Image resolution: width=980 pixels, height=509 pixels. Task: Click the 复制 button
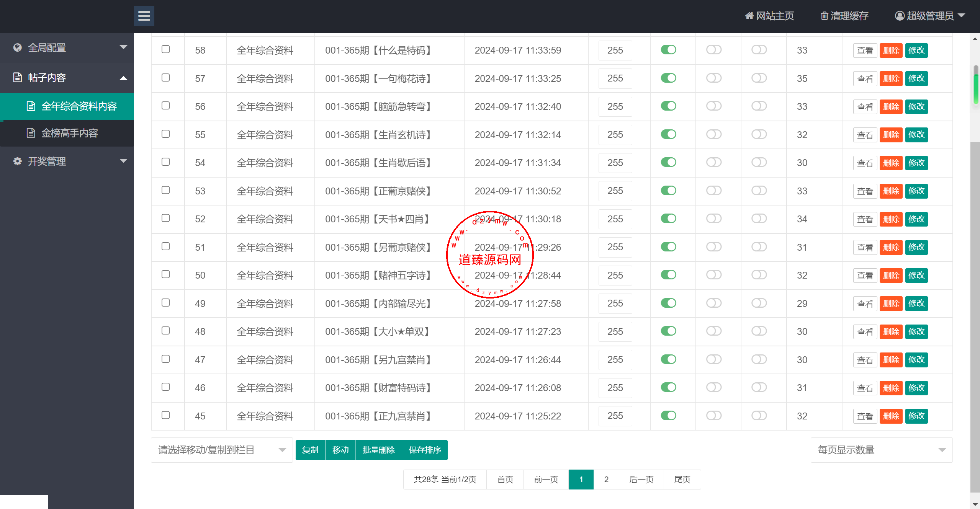coord(310,450)
